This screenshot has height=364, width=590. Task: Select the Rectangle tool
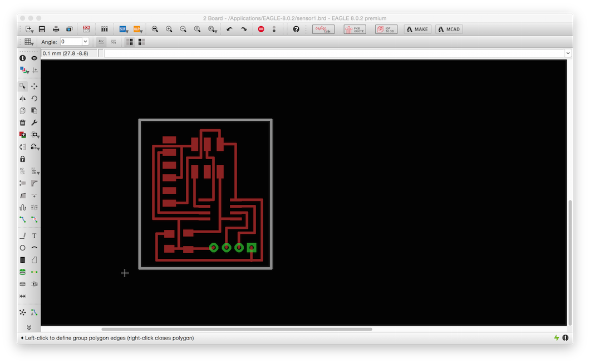pyautogui.click(x=23, y=260)
